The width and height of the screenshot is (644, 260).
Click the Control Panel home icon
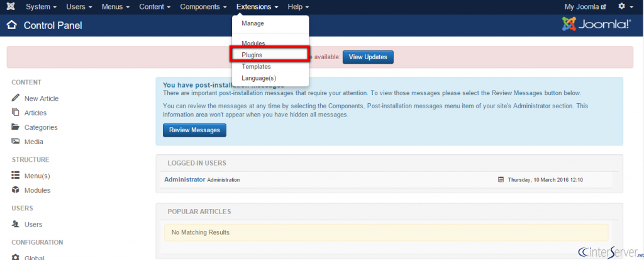pyautogui.click(x=12, y=26)
